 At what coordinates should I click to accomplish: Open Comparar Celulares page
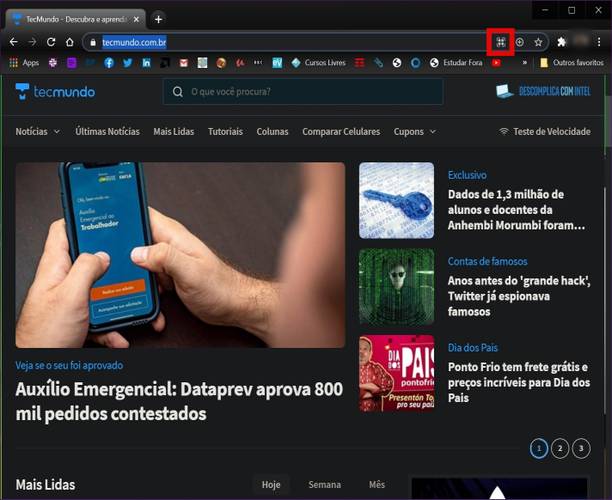pyautogui.click(x=341, y=132)
